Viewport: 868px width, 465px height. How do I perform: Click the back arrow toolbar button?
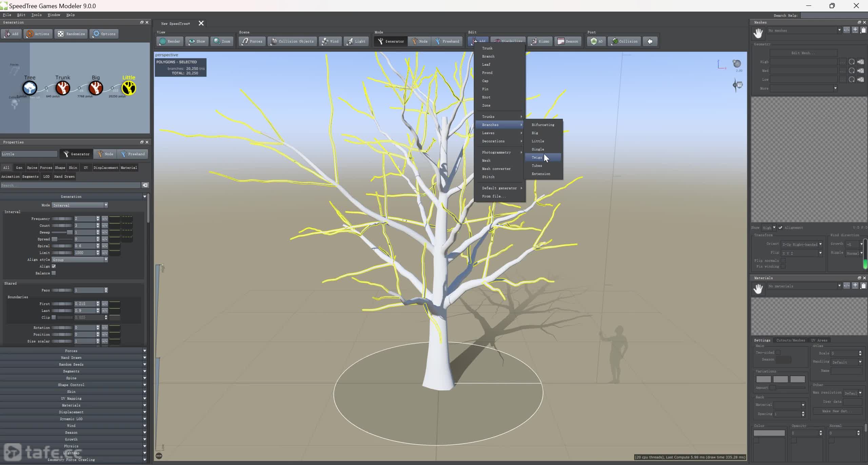[x=650, y=41]
